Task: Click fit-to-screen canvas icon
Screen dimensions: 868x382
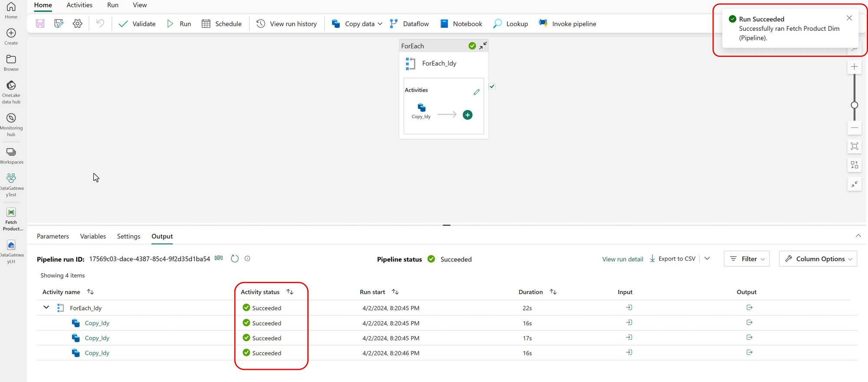Action: click(854, 147)
